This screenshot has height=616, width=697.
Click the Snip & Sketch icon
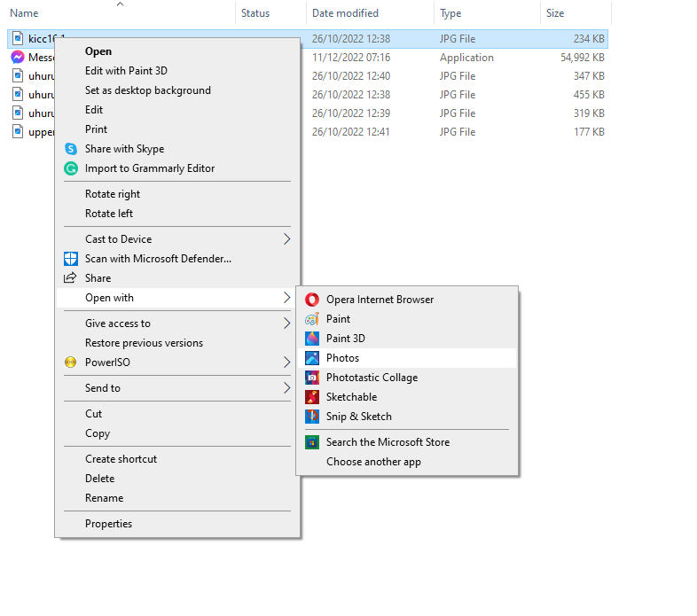coord(312,417)
